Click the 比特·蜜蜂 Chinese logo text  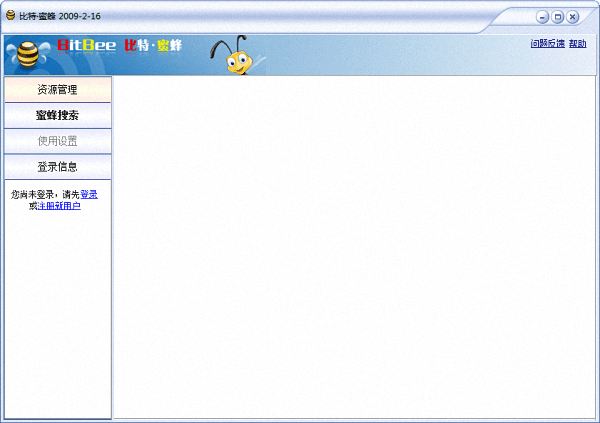coord(153,46)
